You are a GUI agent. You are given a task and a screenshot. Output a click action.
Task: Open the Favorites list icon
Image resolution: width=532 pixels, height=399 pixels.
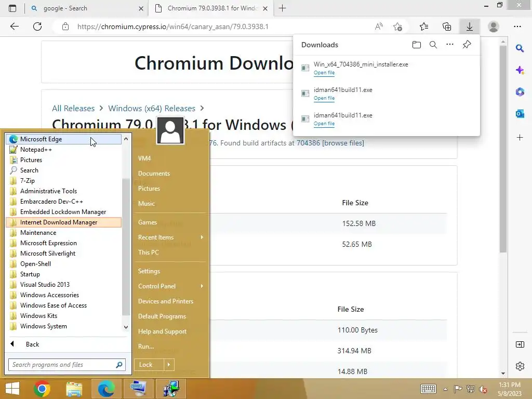(424, 26)
